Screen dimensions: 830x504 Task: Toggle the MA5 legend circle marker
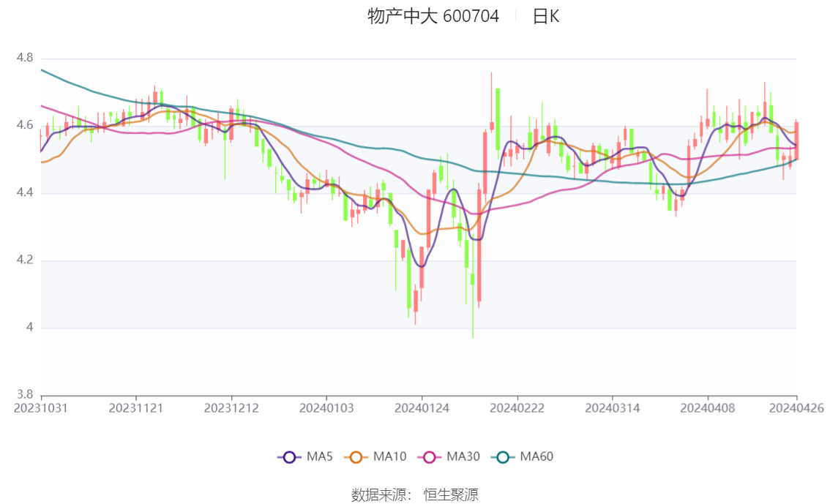(289, 457)
